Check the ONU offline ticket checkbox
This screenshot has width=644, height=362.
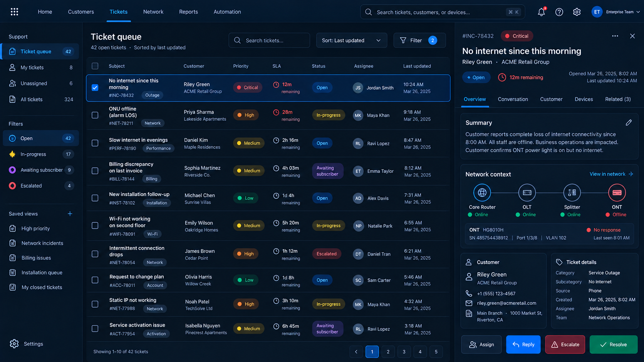point(95,115)
